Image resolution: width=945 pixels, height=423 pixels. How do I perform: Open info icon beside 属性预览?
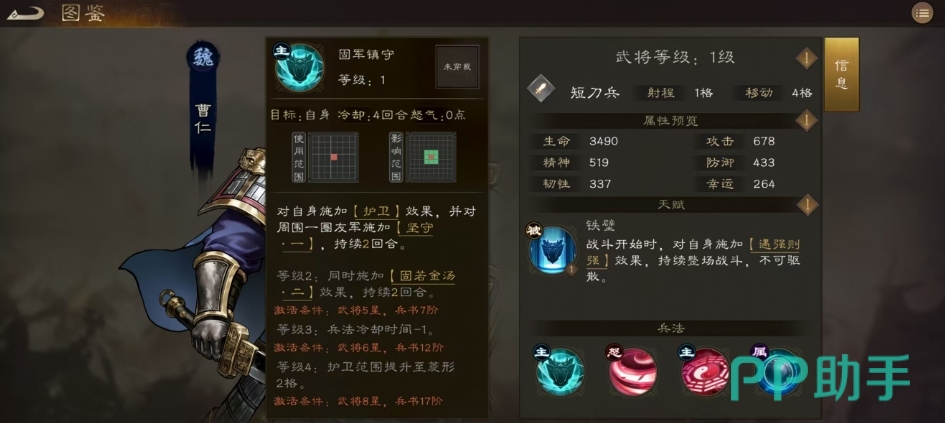pos(807,121)
